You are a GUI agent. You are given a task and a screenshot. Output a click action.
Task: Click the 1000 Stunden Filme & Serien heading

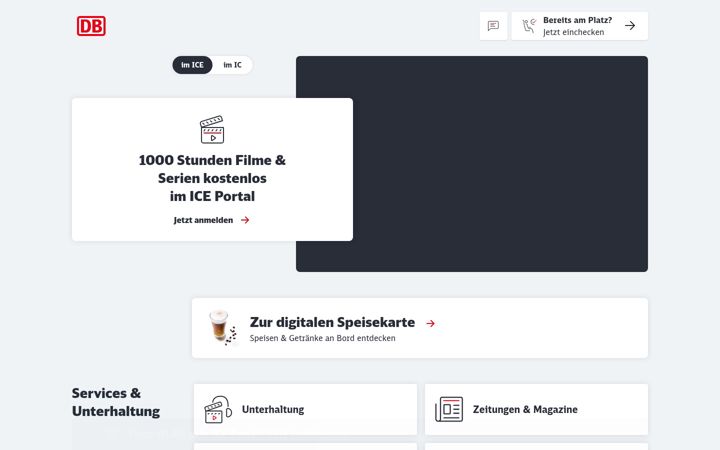212,178
